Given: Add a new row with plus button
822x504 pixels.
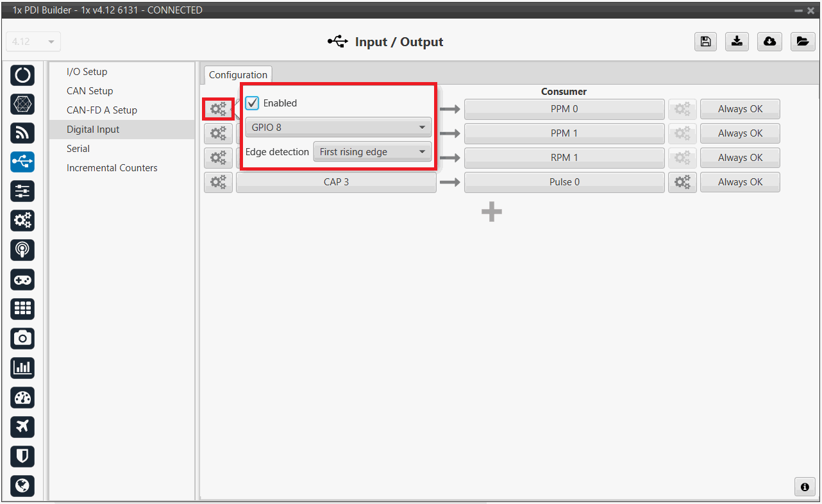Looking at the screenshot, I should click(492, 212).
